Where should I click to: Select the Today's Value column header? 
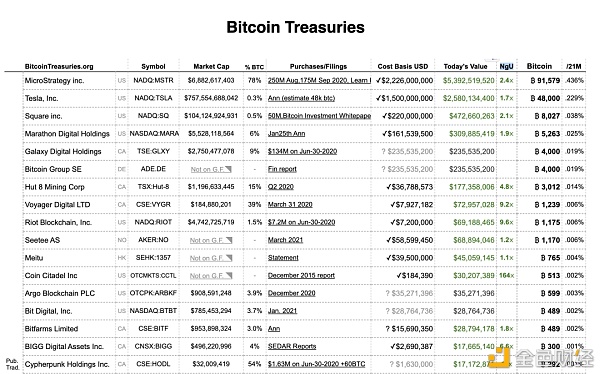465,66
